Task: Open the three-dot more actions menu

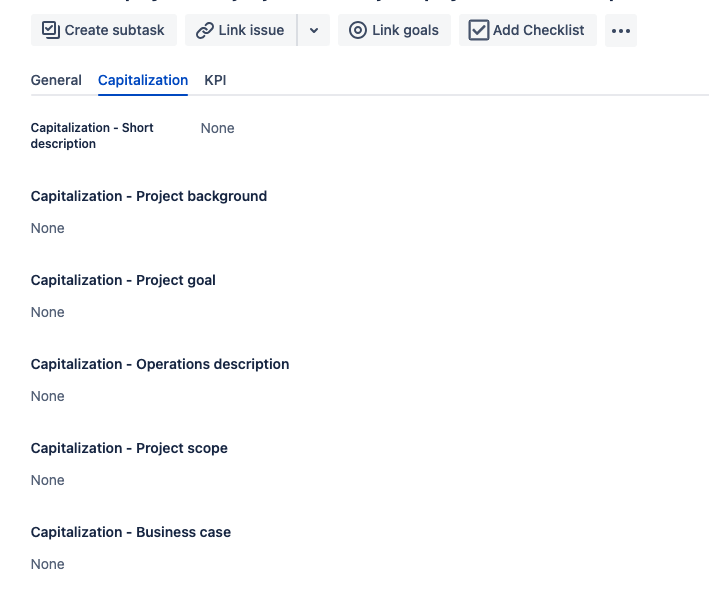Action: coord(620,30)
